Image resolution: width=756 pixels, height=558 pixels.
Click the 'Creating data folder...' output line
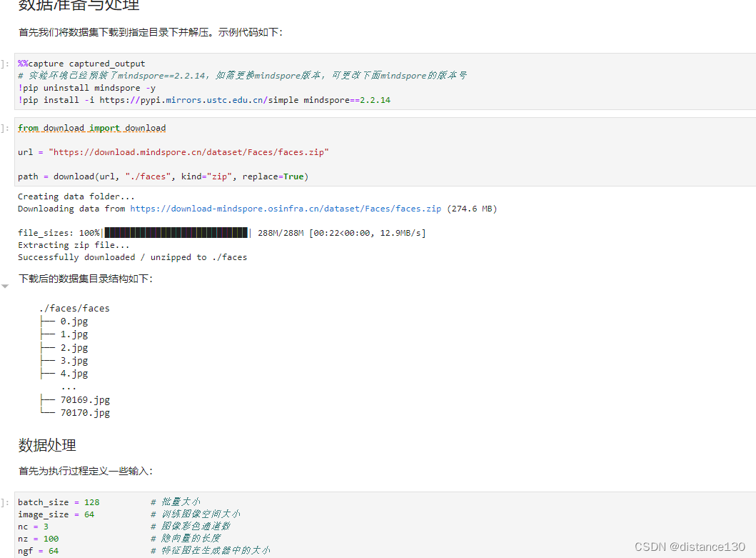click(x=76, y=196)
